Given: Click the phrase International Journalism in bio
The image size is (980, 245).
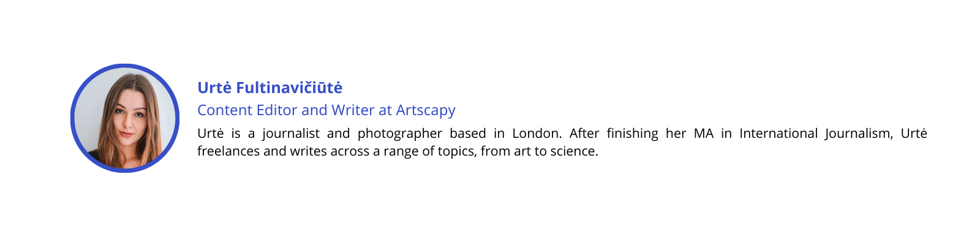Looking at the screenshot, I should (x=816, y=134).
